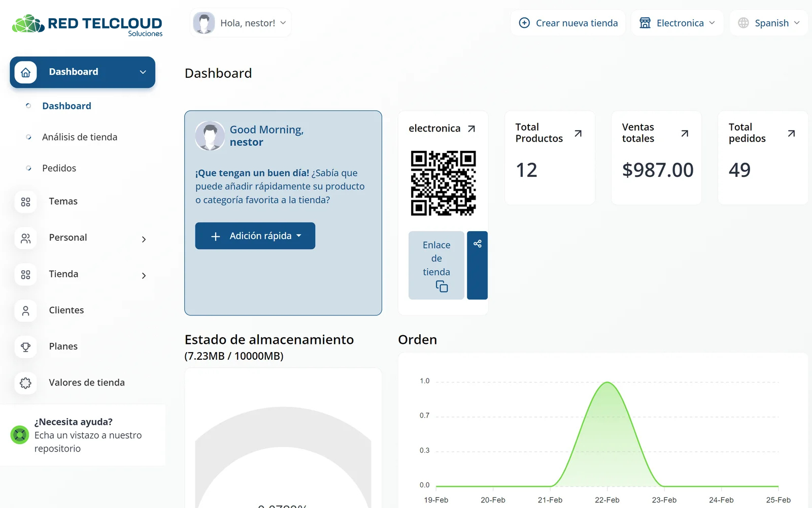Image resolution: width=812 pixels, height=508 pixels.
Task: Open the Planes trophy menu item
Action: tap(63, 346)
